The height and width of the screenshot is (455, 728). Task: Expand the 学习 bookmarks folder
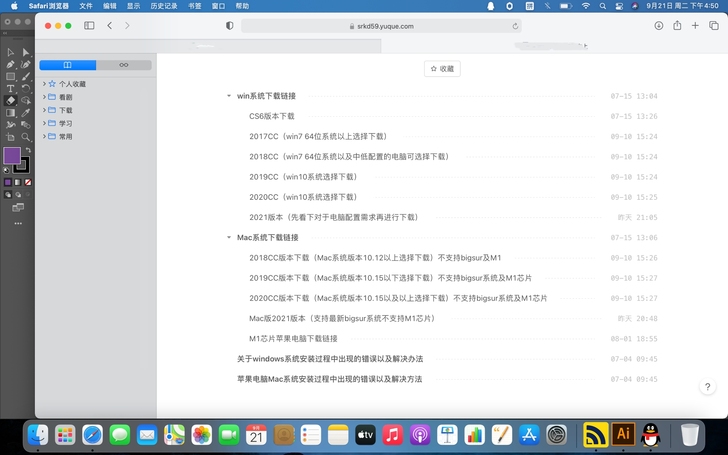(x=44, y=123)
